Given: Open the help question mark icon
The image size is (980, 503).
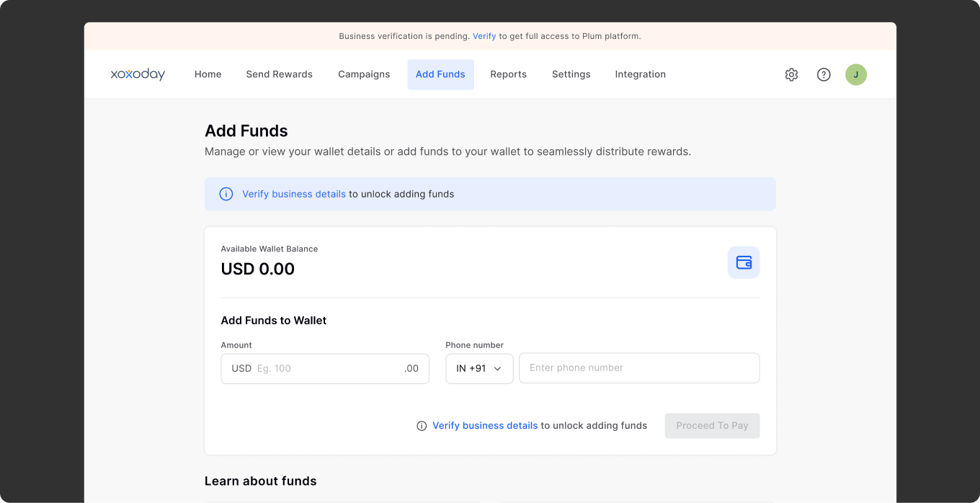Looking at the screenshot, I should [824, 74].
